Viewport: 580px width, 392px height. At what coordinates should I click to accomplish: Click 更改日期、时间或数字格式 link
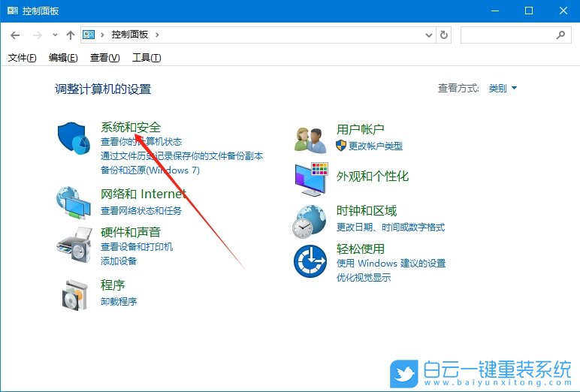tap(391, 227)
